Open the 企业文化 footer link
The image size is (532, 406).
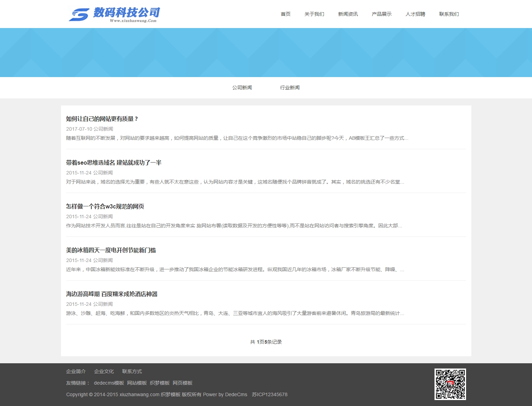point(104,372)
